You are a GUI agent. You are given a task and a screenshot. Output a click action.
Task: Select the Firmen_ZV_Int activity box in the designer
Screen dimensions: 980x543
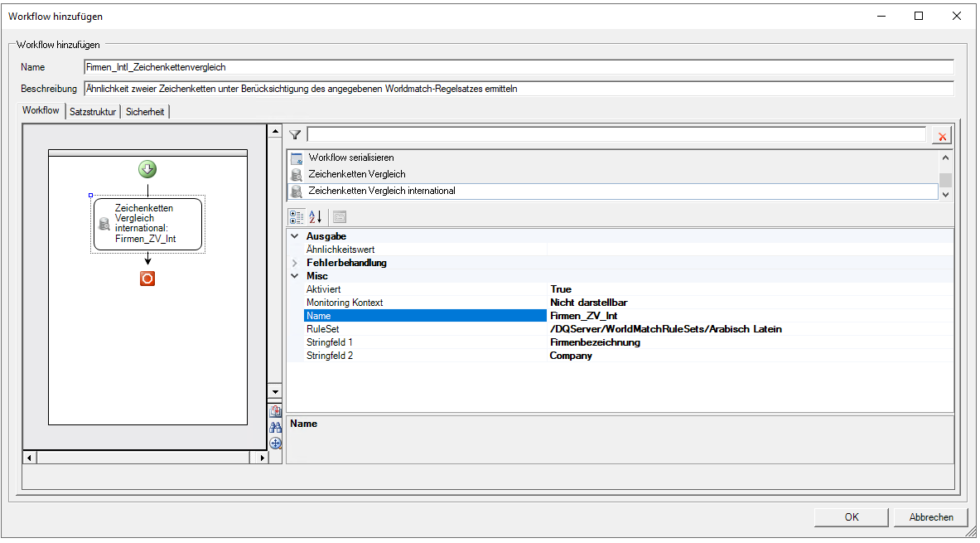pos(147,224)
